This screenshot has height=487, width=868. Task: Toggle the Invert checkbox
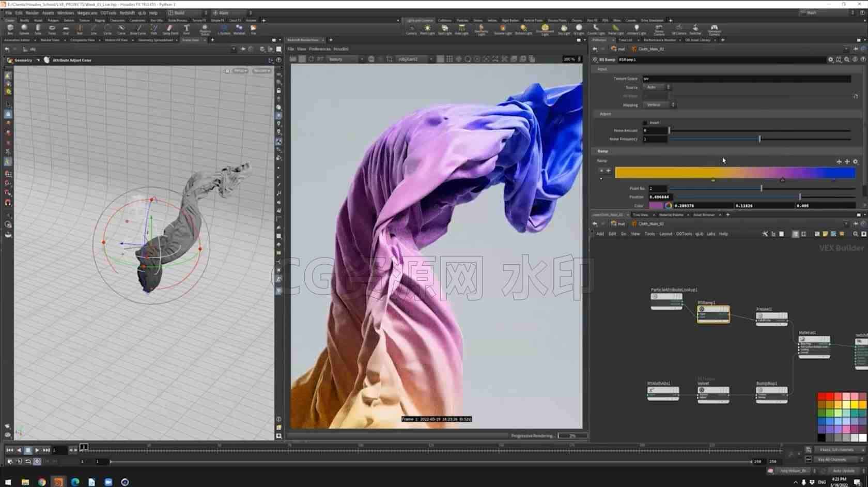[645, 123]
